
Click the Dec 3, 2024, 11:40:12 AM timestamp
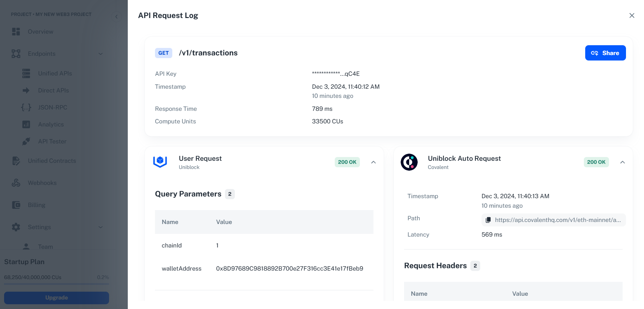[346, 87]
